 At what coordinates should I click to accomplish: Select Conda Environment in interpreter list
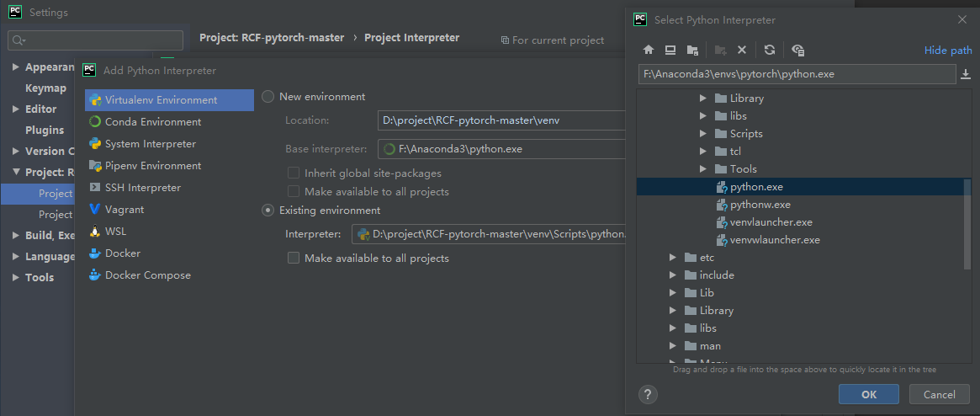(x=152, y=122)
